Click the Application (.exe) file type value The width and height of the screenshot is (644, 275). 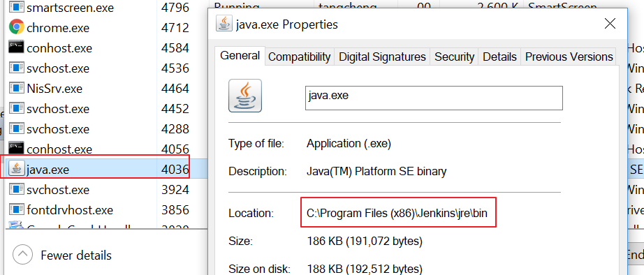point(349,144)
